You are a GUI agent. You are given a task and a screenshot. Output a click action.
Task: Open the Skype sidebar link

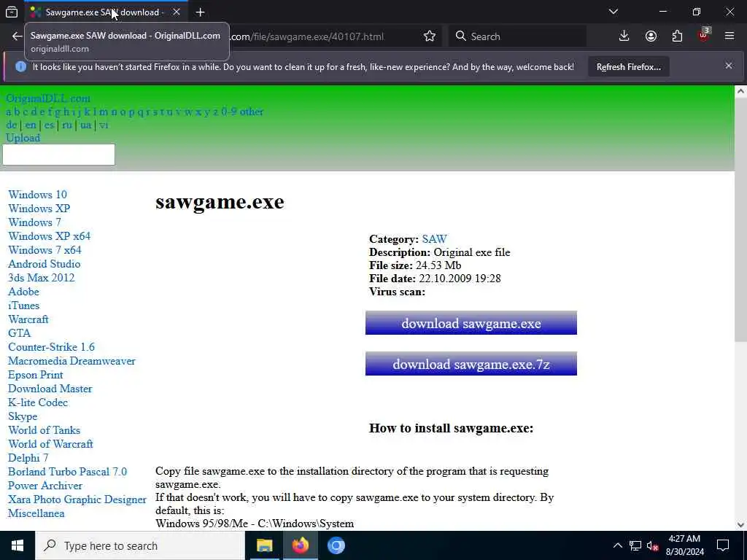pos(23,416)
